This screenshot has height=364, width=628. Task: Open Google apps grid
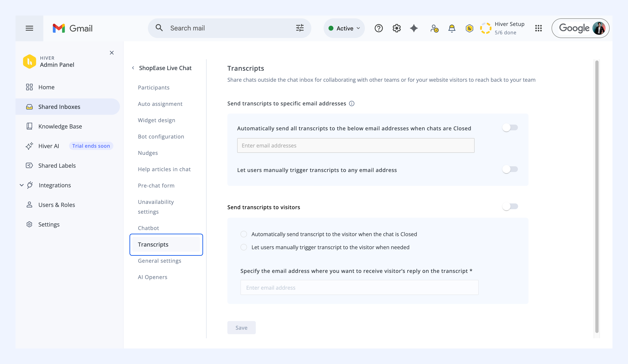[x=539, y=28]
